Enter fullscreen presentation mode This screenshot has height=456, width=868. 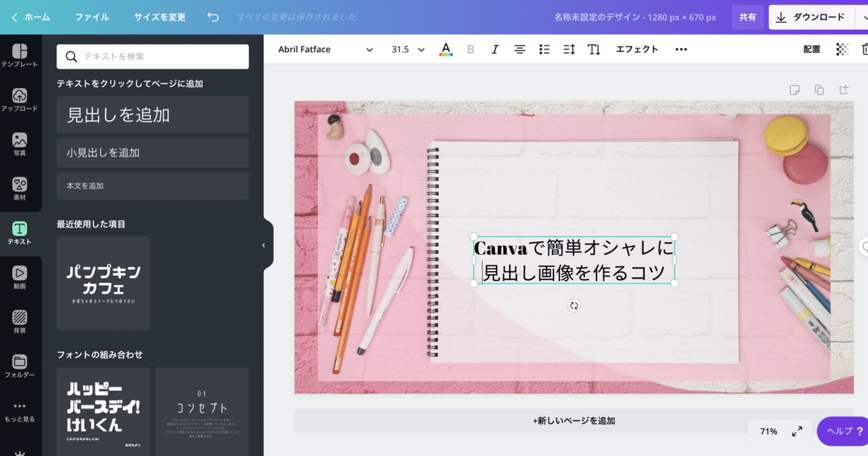coord(796,431)
